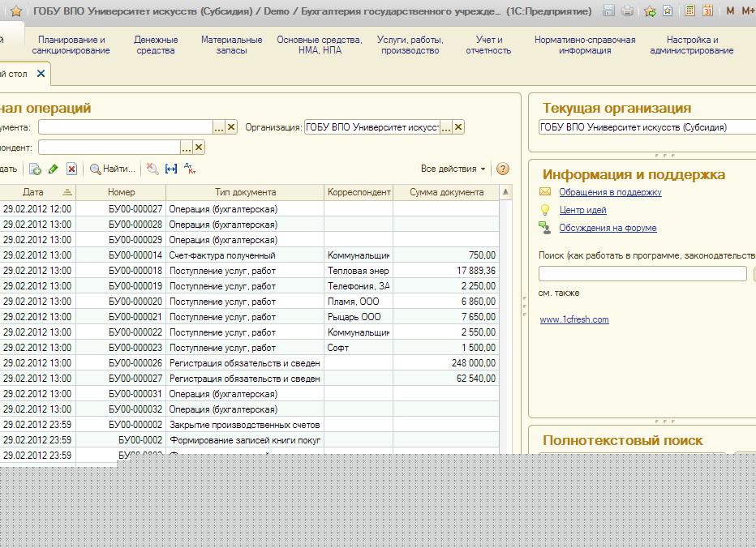Screen dimensions: 756x548
Task: Select number cell БУ00-000031
Action: click(121, 394)
